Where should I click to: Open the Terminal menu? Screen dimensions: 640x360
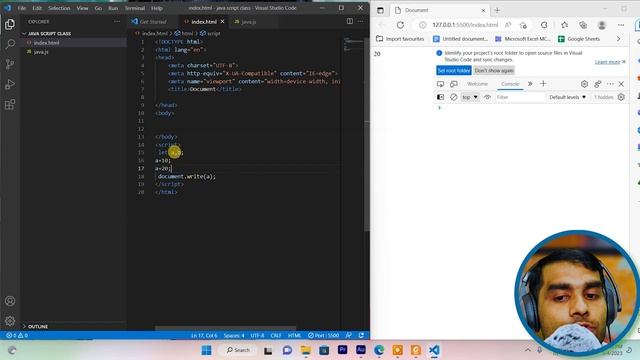pyautogui.click(x=135, y=8)
